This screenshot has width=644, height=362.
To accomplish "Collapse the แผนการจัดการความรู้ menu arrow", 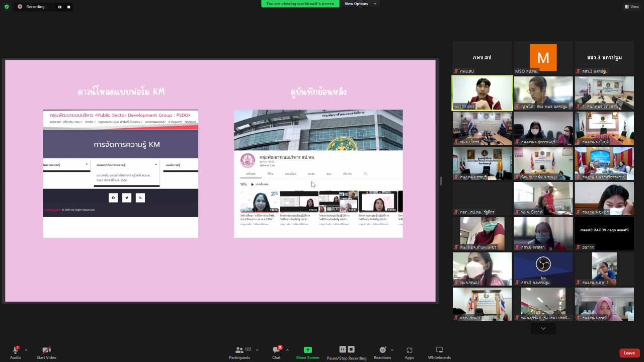I will point(156,164).
